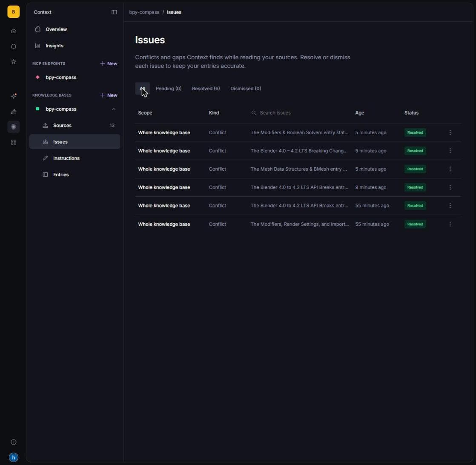Collapse the bpy-compass knowledge base chevron
The image size is (476, 465).
coord(114,109)
